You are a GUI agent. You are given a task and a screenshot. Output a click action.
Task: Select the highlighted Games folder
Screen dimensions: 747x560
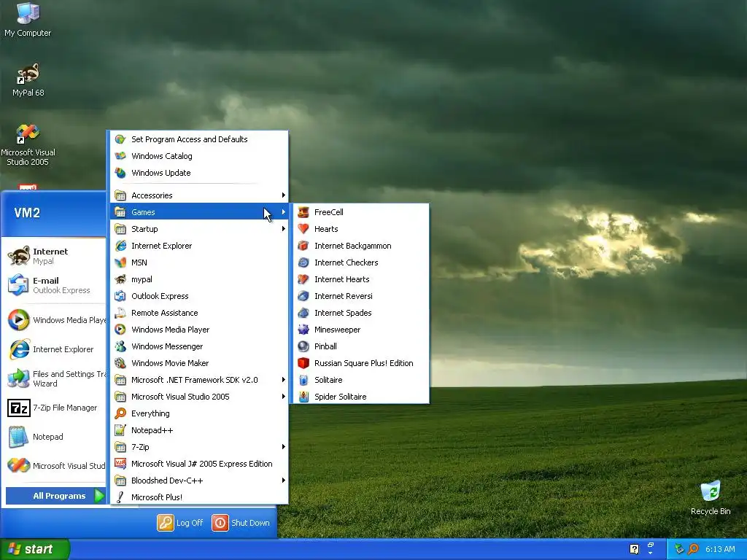199,212
